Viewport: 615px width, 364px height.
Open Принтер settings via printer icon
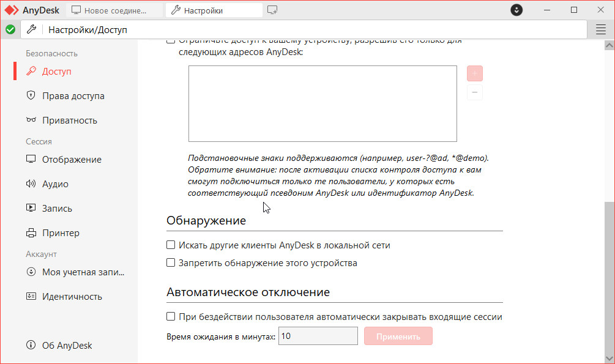pyautogui.click(x=31, y=233)
